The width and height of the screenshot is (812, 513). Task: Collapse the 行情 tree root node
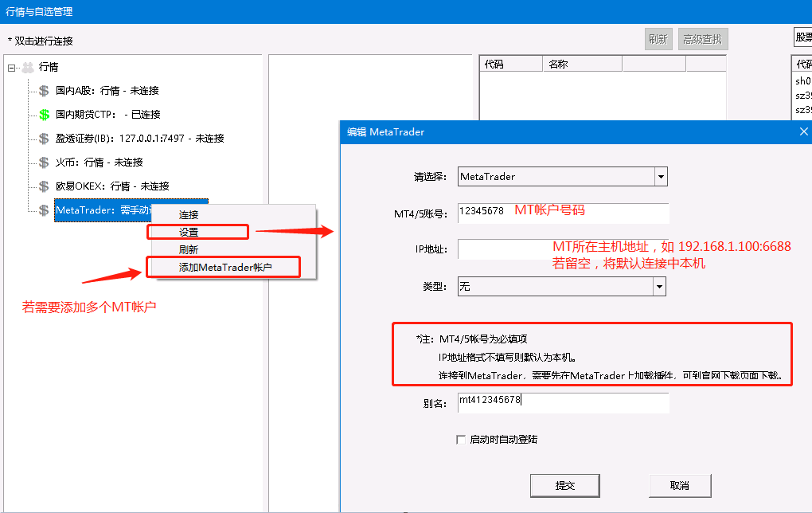(x=11, y=68)
